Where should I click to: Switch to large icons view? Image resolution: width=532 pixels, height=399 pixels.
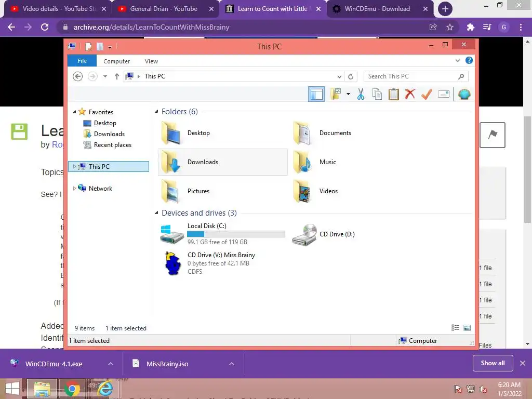point(467,328)
